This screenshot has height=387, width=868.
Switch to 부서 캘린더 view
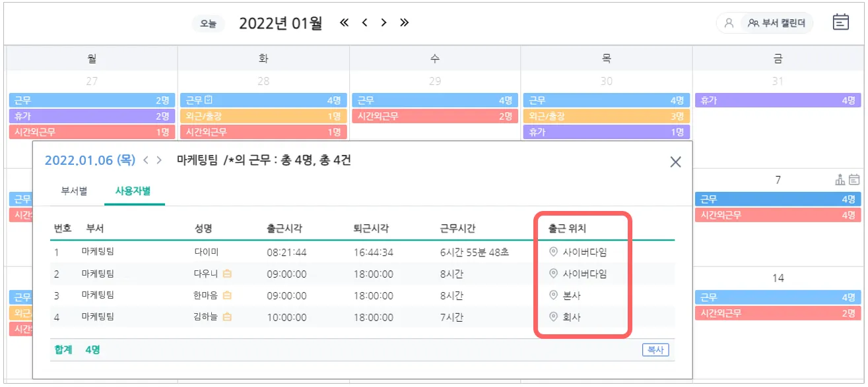pyautogui.click(x=777, y=23)
